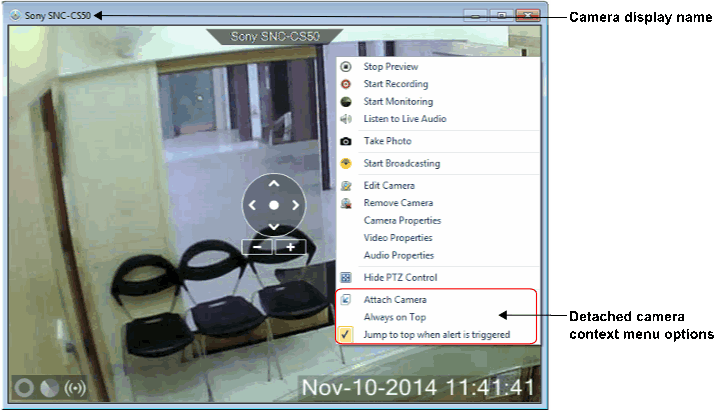Choose Attach Camera in the menu
Screen dimensions: 714x410
point(395,299)
